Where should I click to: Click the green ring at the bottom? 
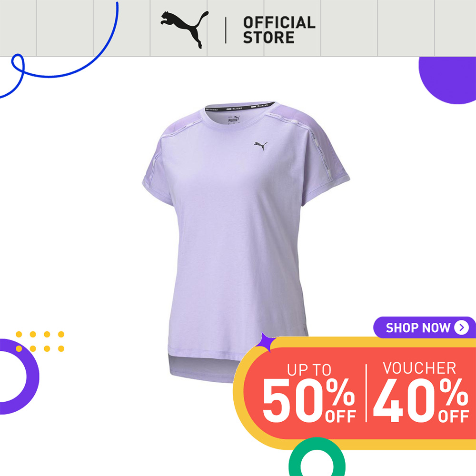coord(317,457)
